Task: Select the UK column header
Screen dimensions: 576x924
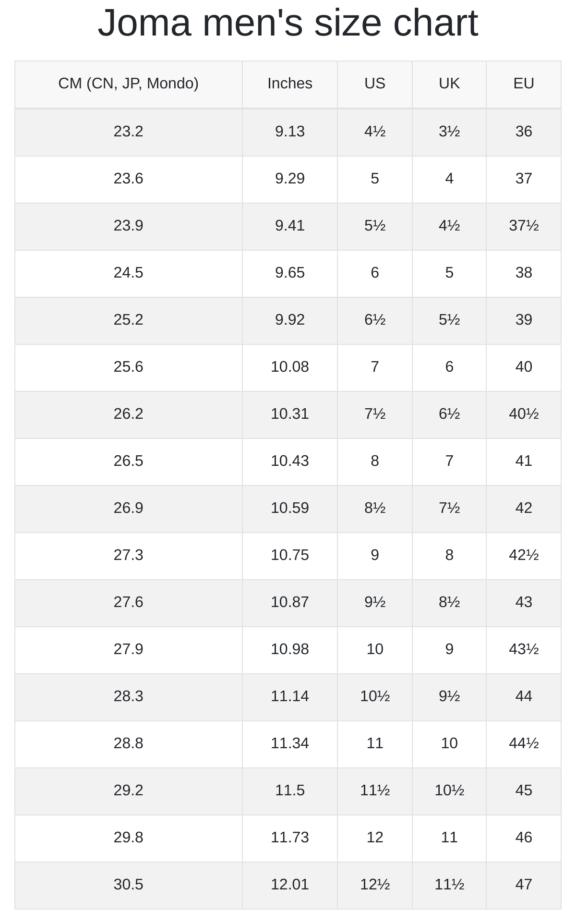Action: click(x=449, y=84)
